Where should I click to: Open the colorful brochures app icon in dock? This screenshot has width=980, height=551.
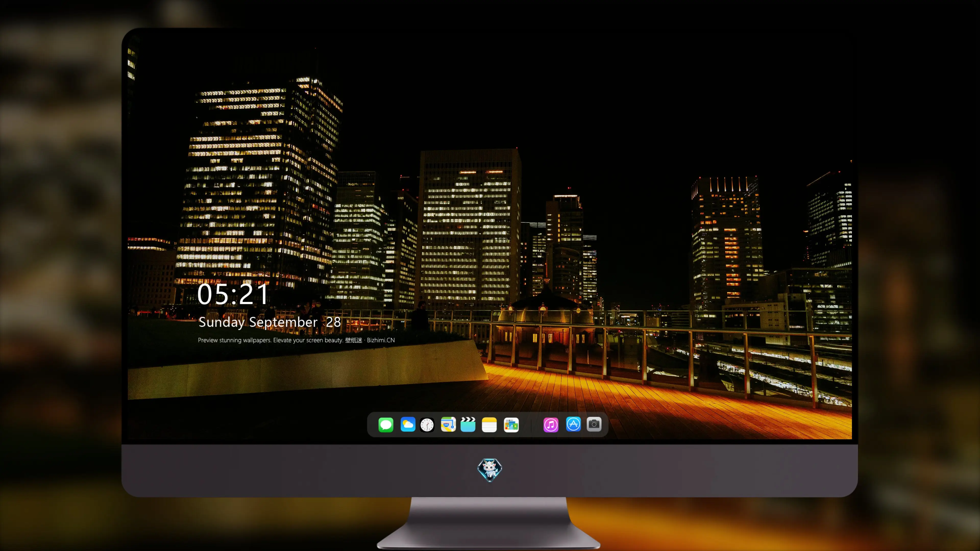(x=511, y=425)
